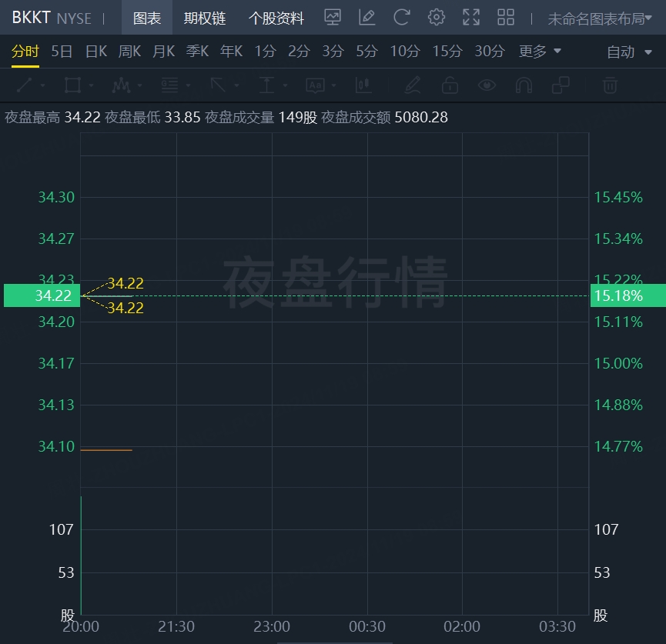666x644 pixels.
Task: Expand rectangle shape tool options
Action: pos(92,85)
